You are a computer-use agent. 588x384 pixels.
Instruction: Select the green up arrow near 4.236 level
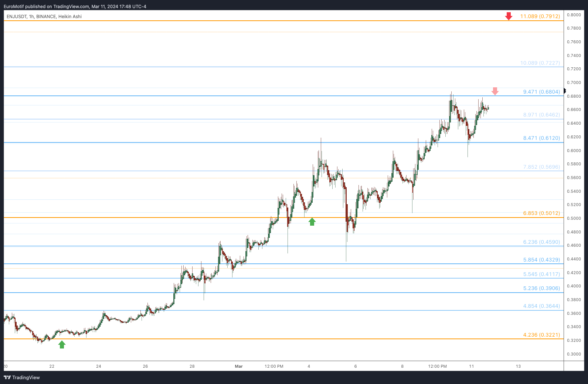pyautogui.click(x=62, y=344)
